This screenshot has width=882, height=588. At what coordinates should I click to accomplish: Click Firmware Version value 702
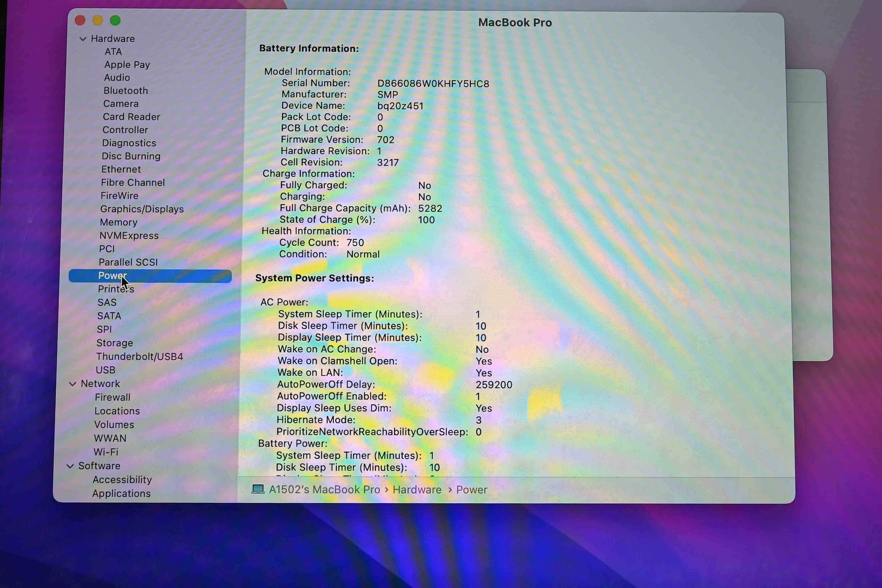386,140
